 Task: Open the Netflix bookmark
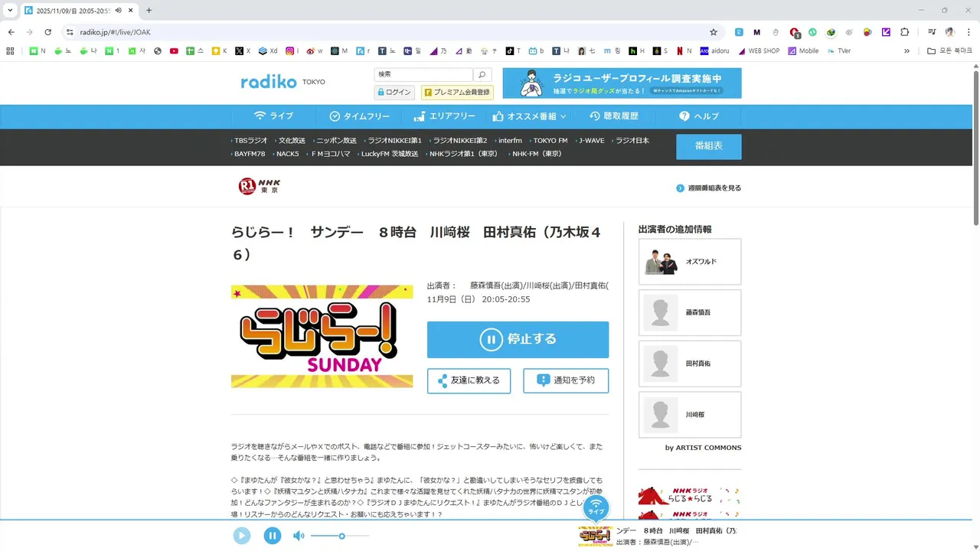682,51
